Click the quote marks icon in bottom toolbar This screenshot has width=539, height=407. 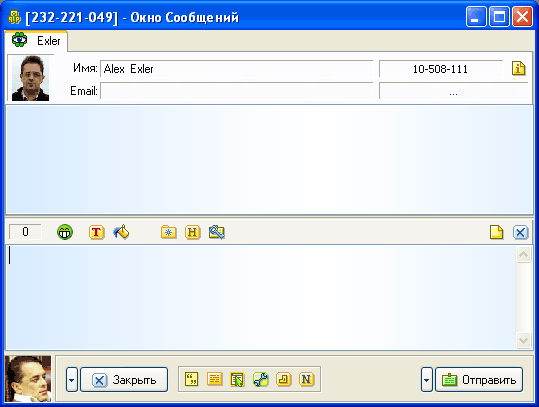coord(191,379)
